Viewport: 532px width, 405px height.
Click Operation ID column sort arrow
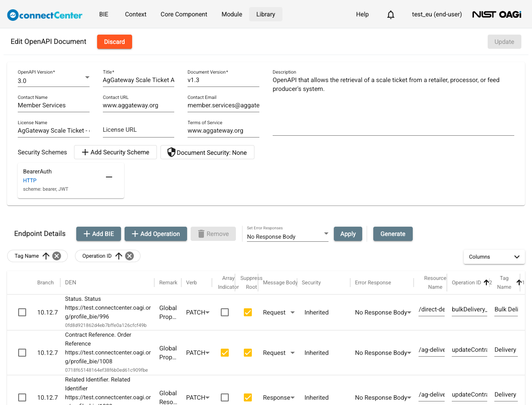(486, 283)
